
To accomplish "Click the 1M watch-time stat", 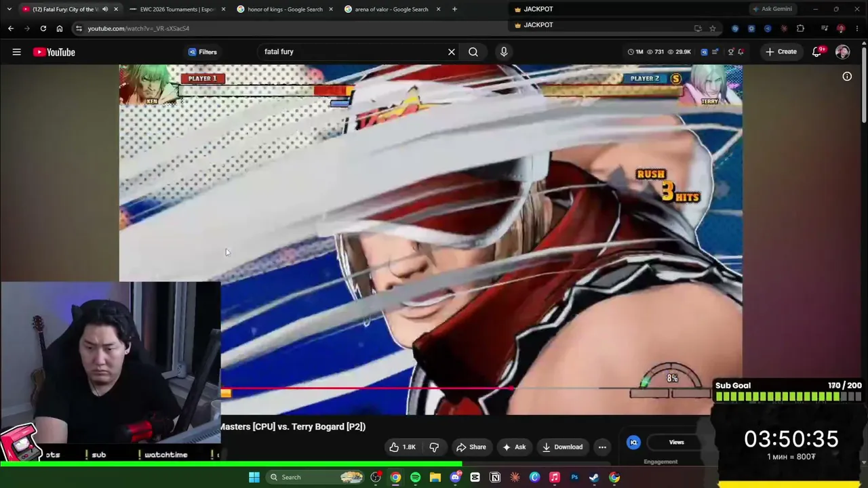I will (635, 52).
